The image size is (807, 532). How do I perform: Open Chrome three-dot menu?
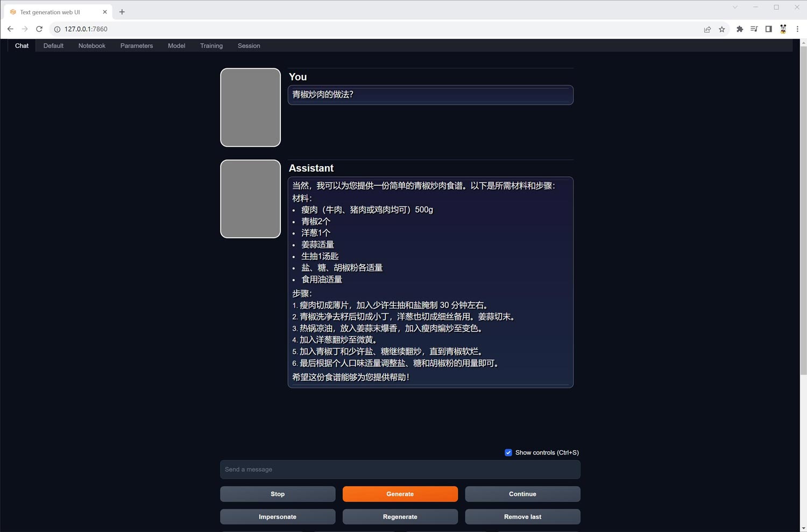point(797,29)
